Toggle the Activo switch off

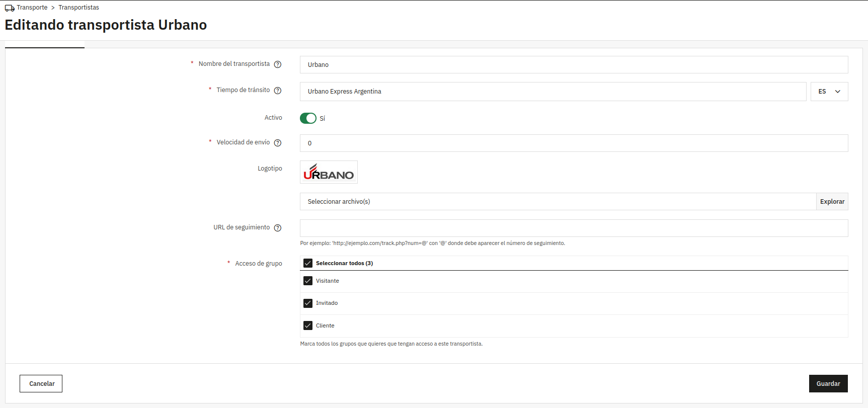point(308,118)
